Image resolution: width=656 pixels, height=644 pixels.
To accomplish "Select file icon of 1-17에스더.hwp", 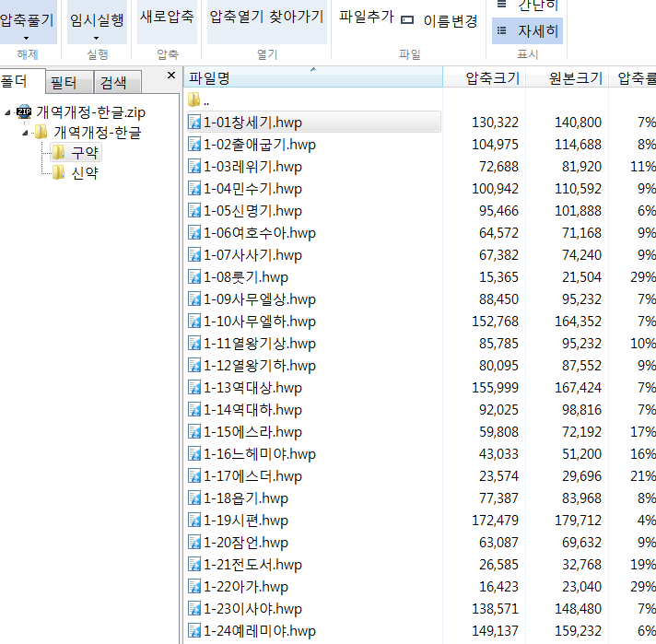I will pos(194,476).
